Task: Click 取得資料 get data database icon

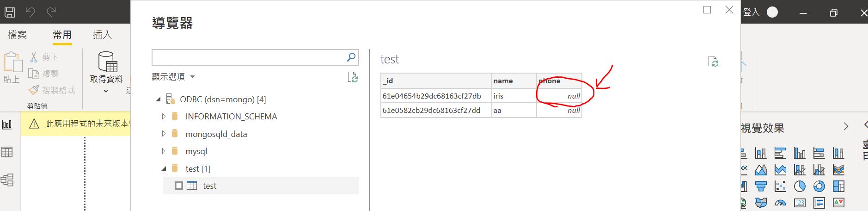Action: pos(107,62)
